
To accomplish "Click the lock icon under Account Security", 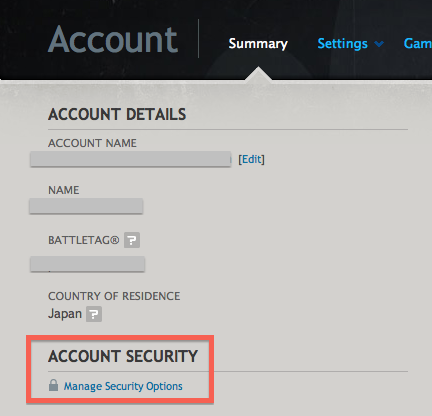I will 53,385.
